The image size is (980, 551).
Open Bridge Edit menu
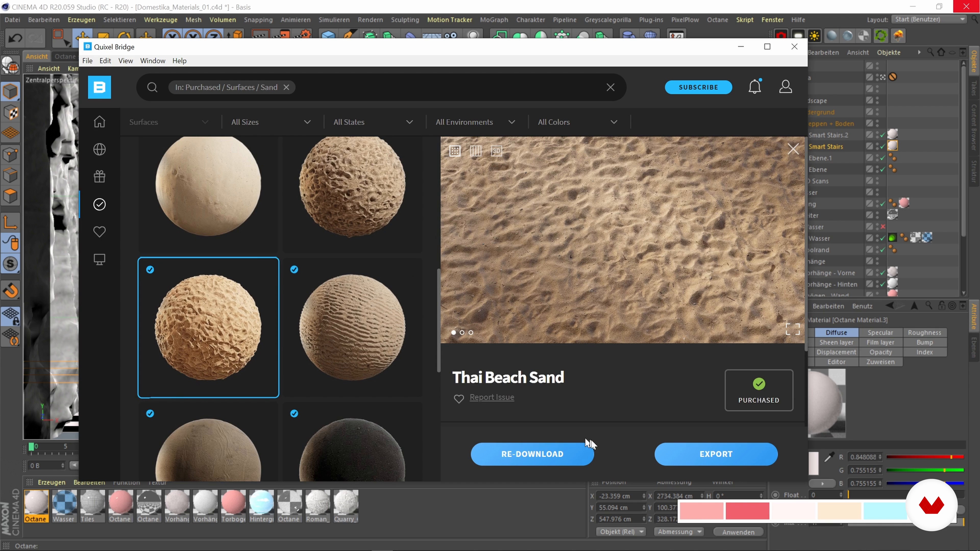(x=105, y=61)
